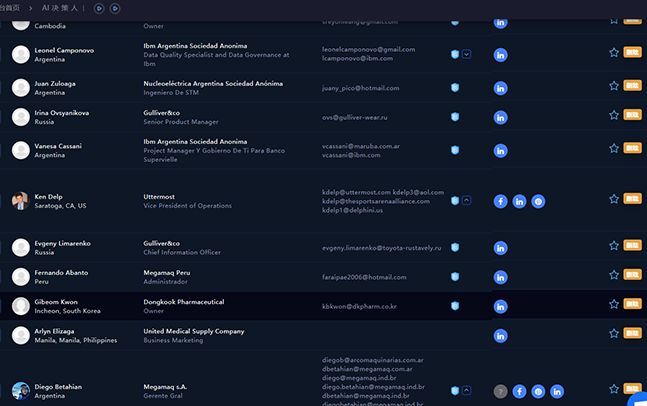Select the AI 决策人 breadcrumb item

click(x=58, y=8)
